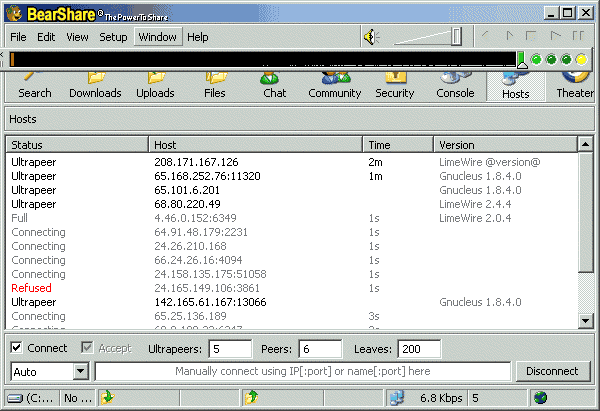Sort by Host column header

click(x=256, y=145)
